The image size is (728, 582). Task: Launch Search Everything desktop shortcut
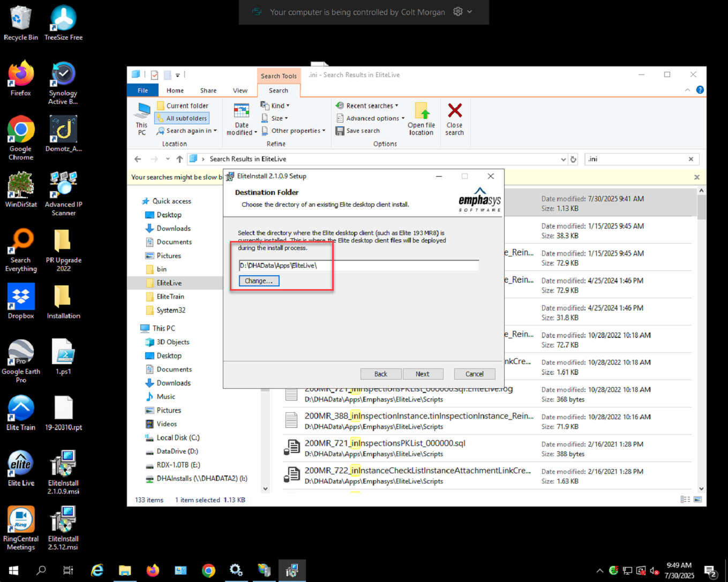coord(20,250)
